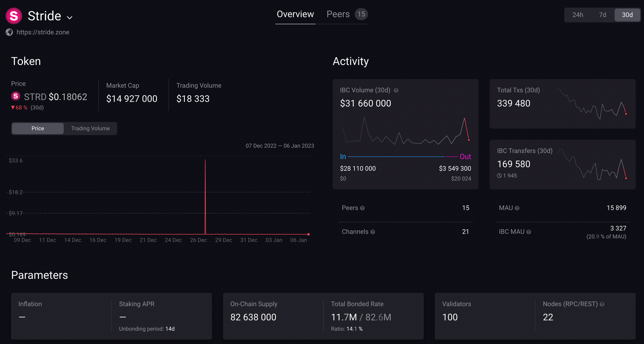644x344 pixels.
Task: Click the STRD $0.18062 price text
Action: [x=55, y=97]
